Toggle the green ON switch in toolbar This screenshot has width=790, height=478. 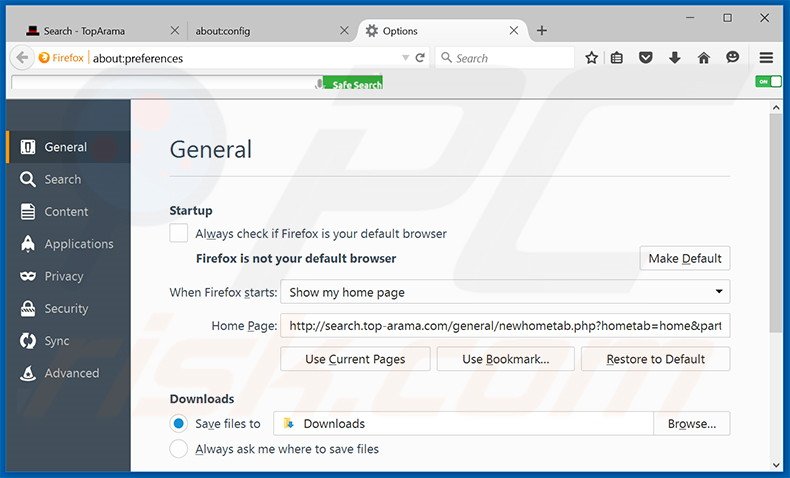click(x=768, y=81)
